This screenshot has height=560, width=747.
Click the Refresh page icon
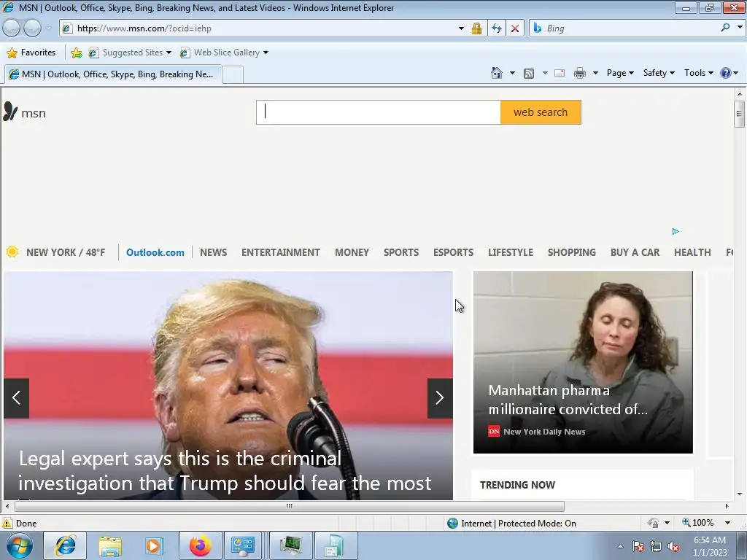497,28
